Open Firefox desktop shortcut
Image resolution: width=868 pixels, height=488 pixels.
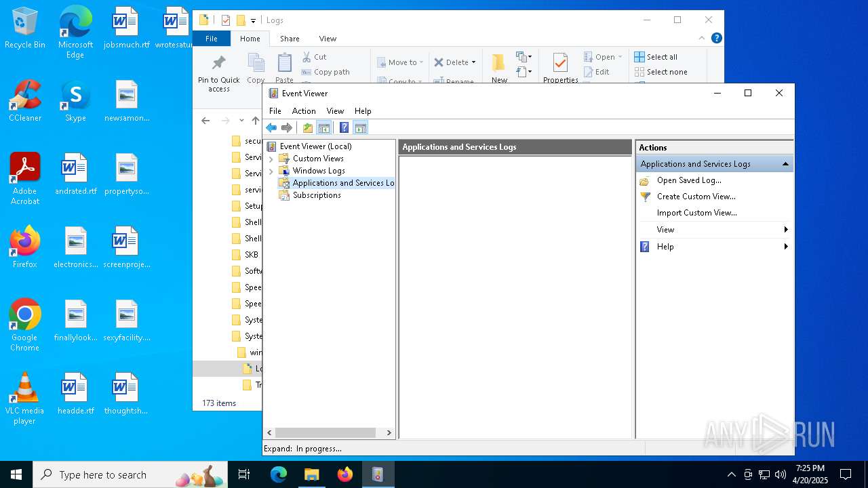click(x=25, y=247)
